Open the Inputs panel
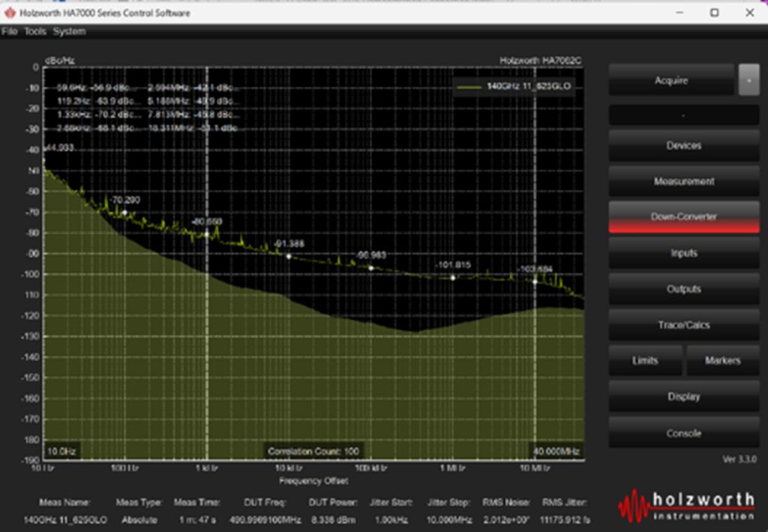 (683, 253)
